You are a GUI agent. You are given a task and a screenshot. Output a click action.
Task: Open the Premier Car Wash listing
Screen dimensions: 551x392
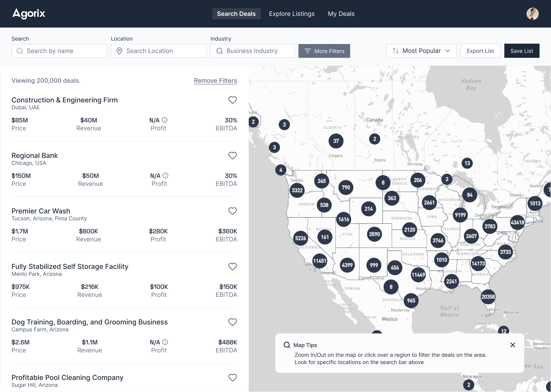[x=41, y=211]
